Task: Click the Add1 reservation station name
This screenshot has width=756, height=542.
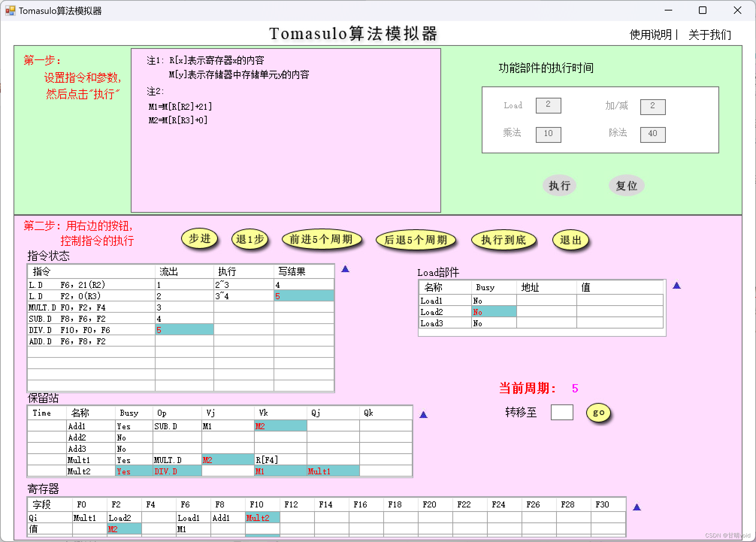Action: pyautogui.click(x=91, y=426)
